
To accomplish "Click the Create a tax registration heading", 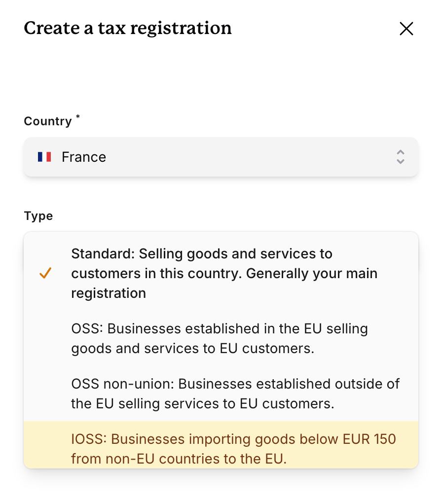I will tap(127, 28).
